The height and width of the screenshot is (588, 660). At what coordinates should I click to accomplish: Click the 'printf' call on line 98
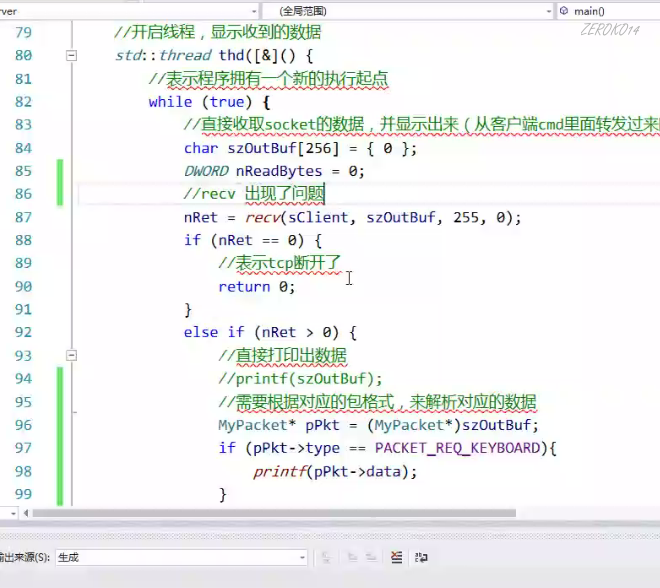[280, 471]
